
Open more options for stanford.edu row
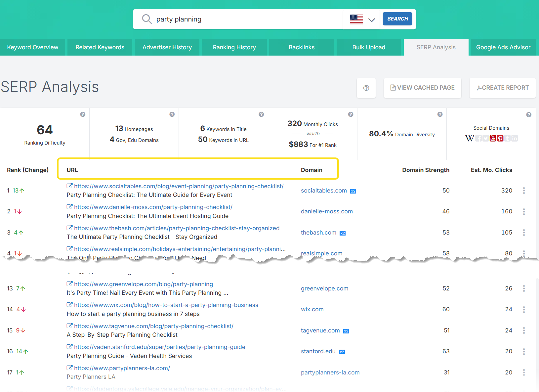pyautogui.click(x=524, y=351)
